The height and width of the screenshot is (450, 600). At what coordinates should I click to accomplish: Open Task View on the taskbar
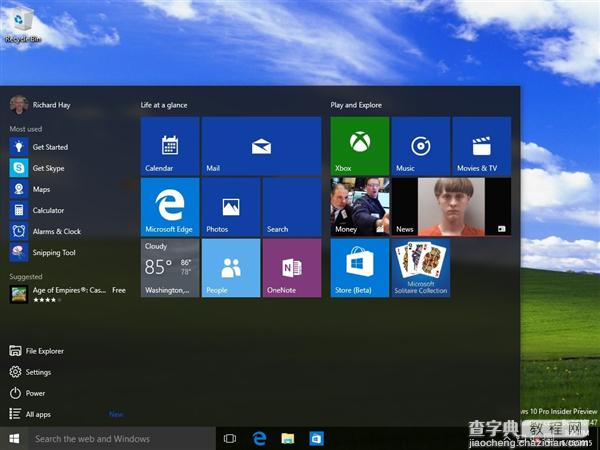(230, 439)
